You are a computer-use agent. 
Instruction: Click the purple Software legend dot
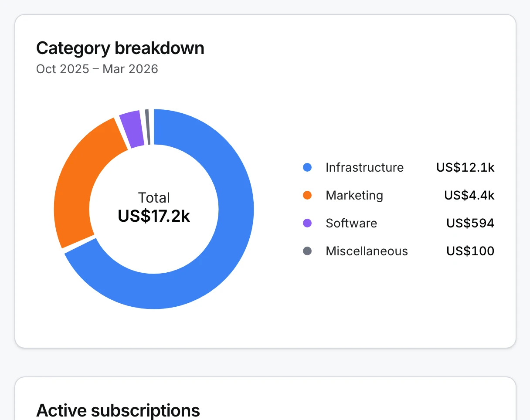(307, 223)
